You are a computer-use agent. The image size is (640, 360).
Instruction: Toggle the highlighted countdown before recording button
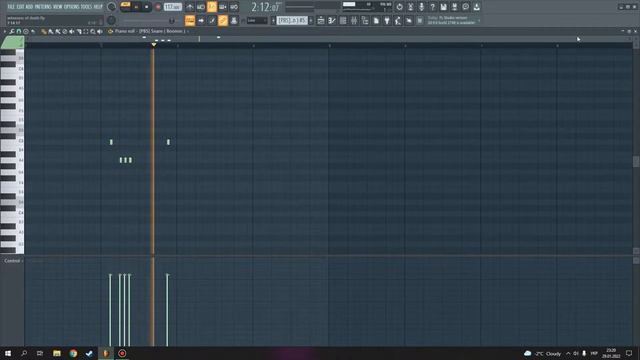[212, 7]
